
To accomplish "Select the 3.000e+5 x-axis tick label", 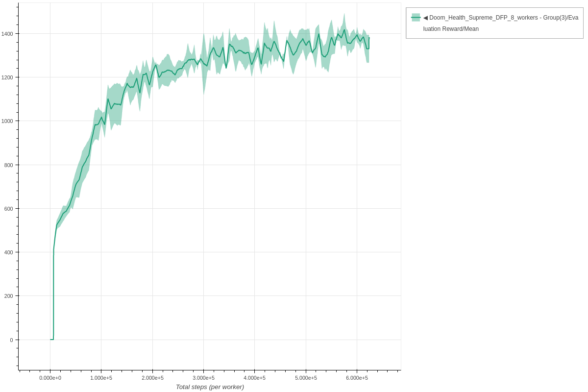I will click(x=203, y=378).
